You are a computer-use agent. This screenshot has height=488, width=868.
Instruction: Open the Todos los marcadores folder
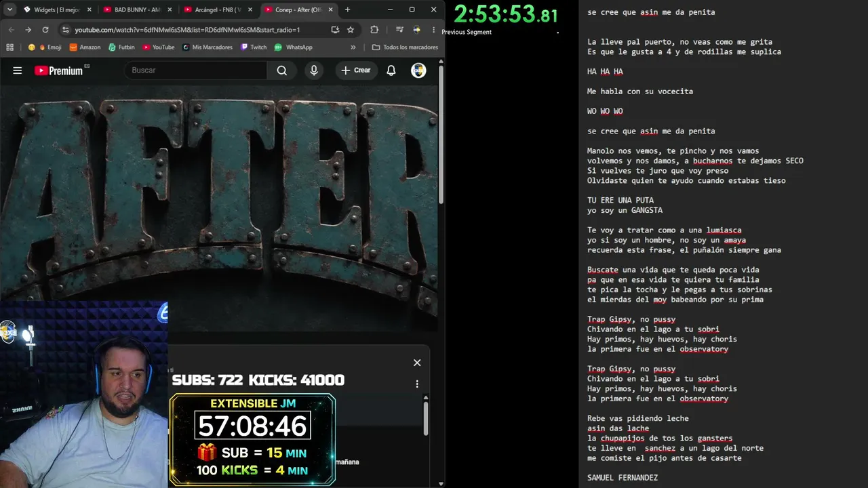[405, 47]
